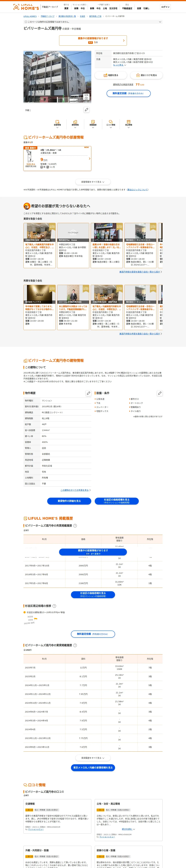Expand 部屋情報をすべて見る
The width and height of the screenshot is (186, 868).
(93, 182)
